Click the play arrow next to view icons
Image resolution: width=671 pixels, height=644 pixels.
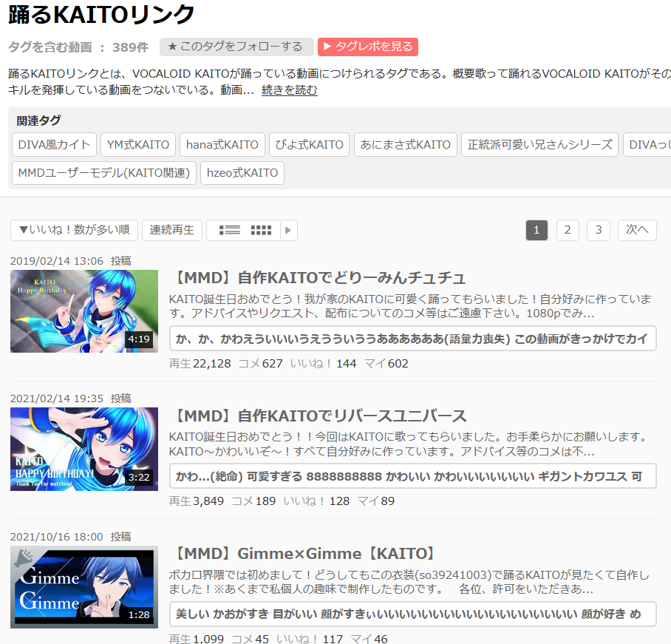tap(288, 231)
